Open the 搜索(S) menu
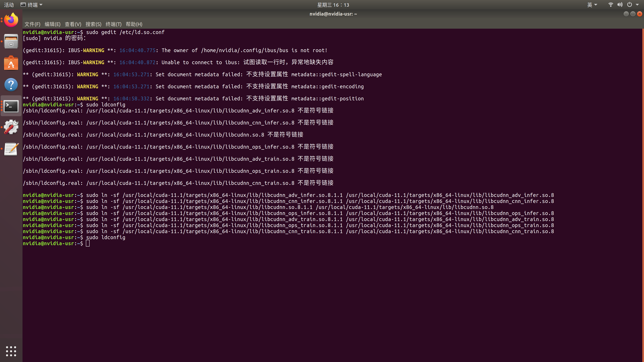 pyautogui.click(x=93, y=24)
